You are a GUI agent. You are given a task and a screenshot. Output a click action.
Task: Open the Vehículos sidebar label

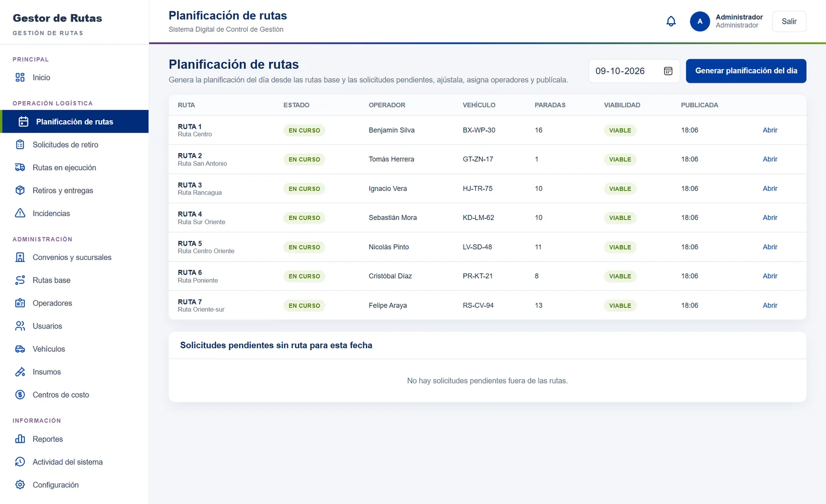49,349
